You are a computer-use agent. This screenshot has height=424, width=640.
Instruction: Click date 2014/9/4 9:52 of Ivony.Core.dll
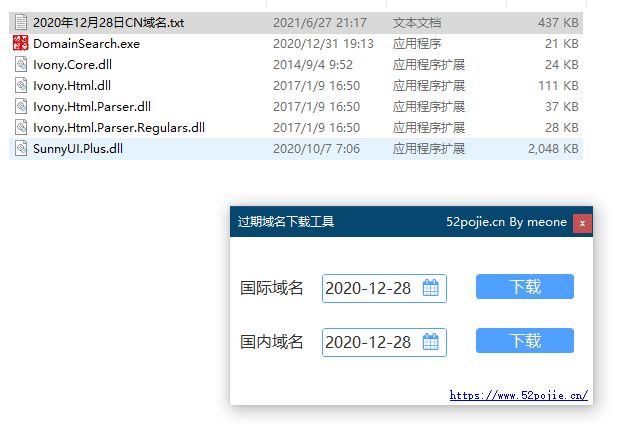point(313,65)
